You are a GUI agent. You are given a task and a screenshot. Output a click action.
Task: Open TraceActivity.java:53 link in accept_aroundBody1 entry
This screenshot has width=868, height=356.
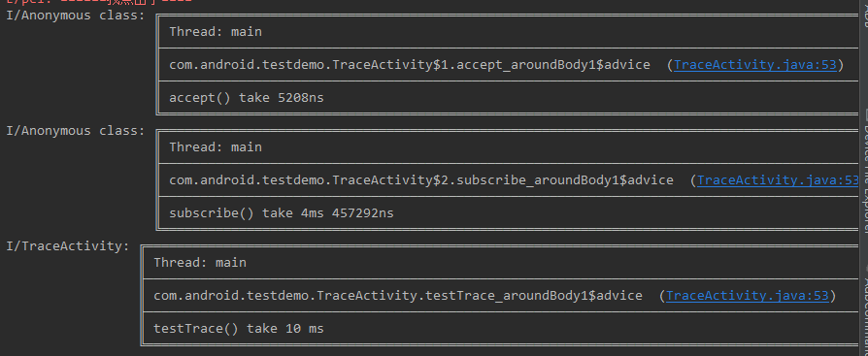(754, 65)
